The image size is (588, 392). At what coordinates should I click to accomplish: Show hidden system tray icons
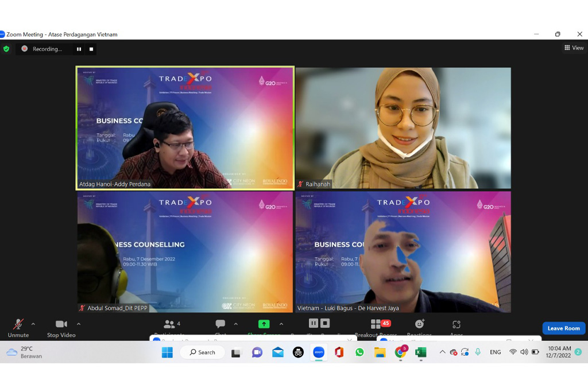(442, 352)
